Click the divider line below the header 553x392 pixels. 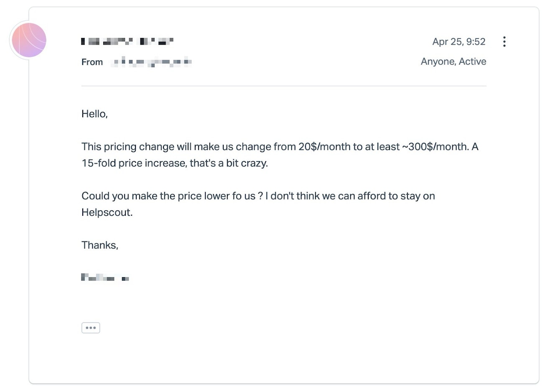tap(284, 86)
